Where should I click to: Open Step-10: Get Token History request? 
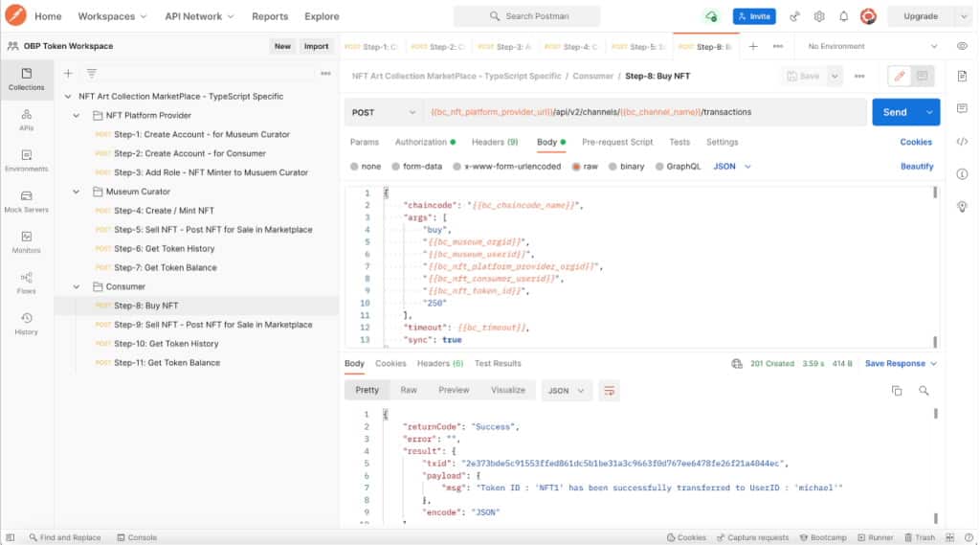(167, 344)
